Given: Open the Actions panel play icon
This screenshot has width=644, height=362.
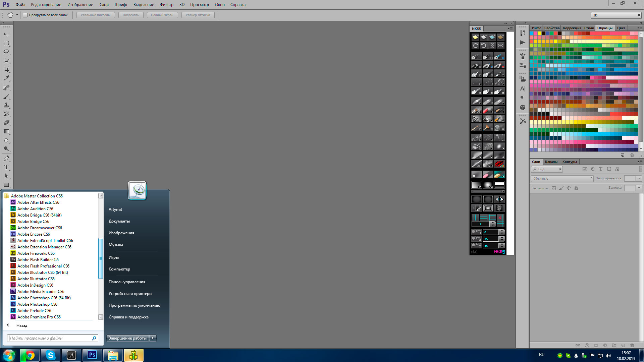Looking at the screenshot, I should 523,42.
